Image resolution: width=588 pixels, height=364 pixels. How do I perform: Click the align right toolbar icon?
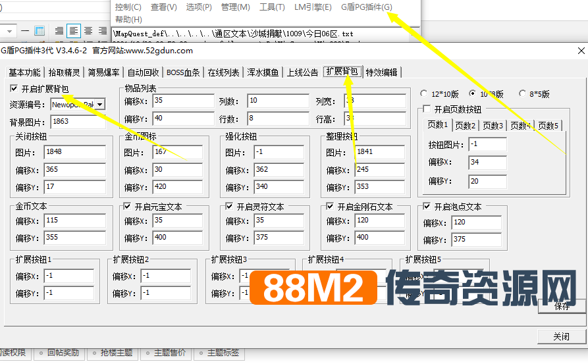102,31
